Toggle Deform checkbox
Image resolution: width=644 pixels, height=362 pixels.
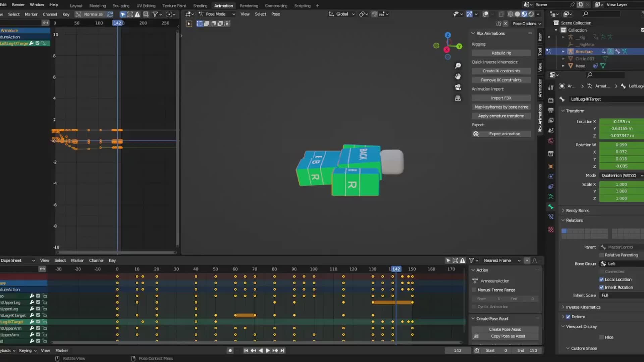pyautogui.click(x=568, y=317)
